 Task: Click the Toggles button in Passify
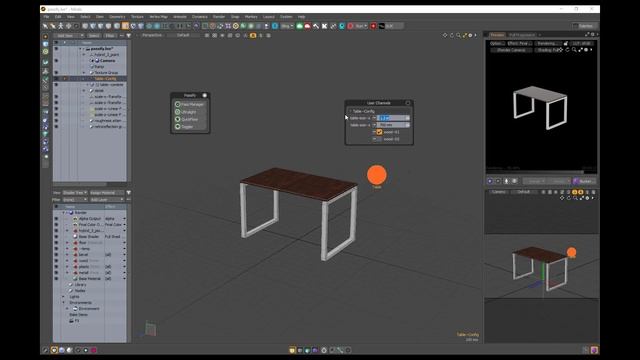189,127
